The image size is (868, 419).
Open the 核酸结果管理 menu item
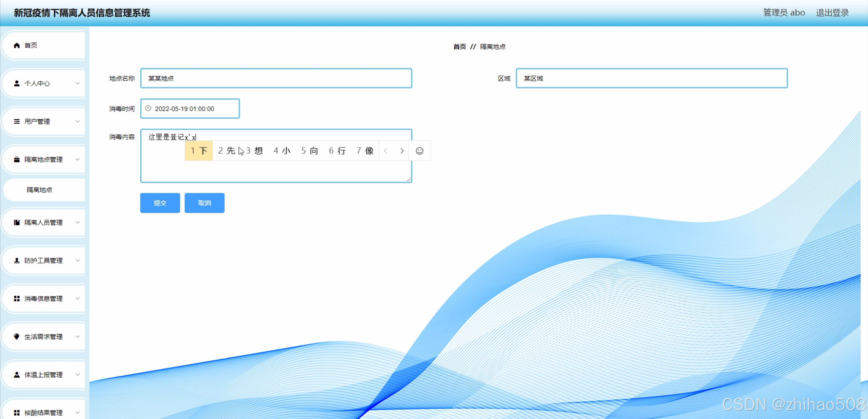[x=43, y=412]
